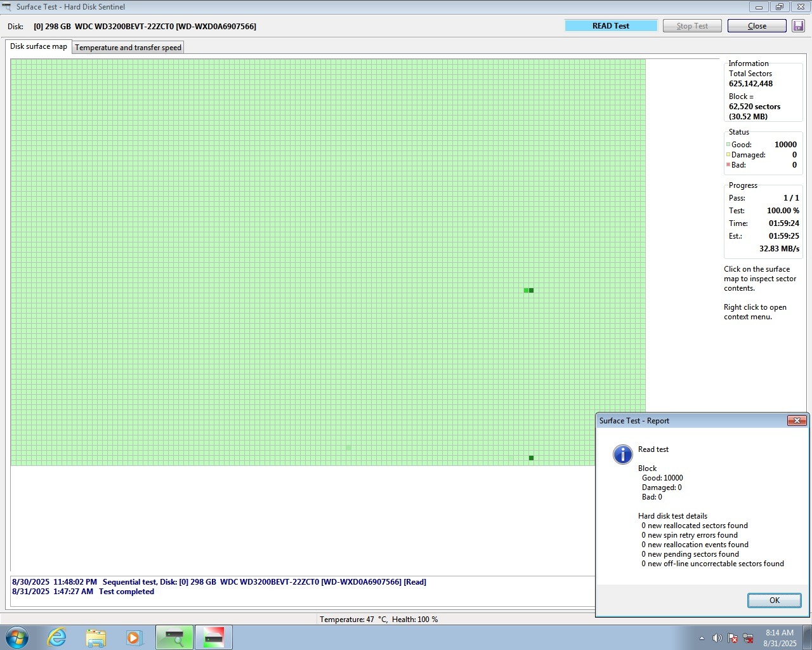Open Windows Explorer folder icon in taskbar

[x=96, y=637]
